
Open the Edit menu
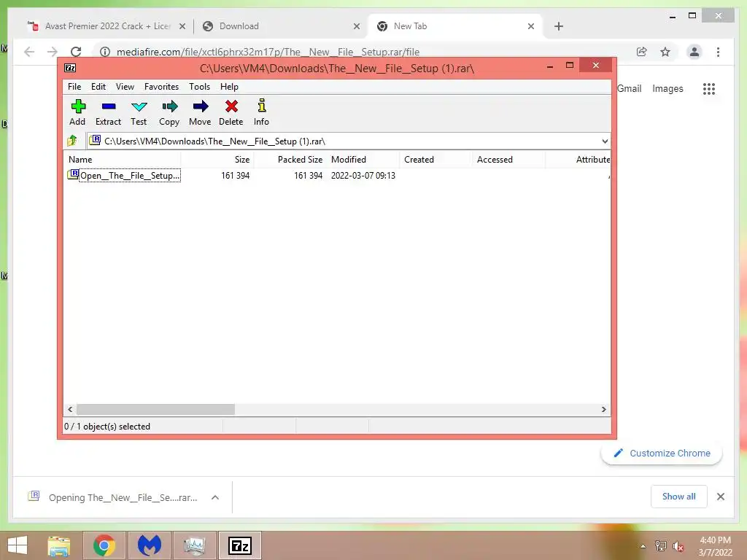click(x=98, y=87)
